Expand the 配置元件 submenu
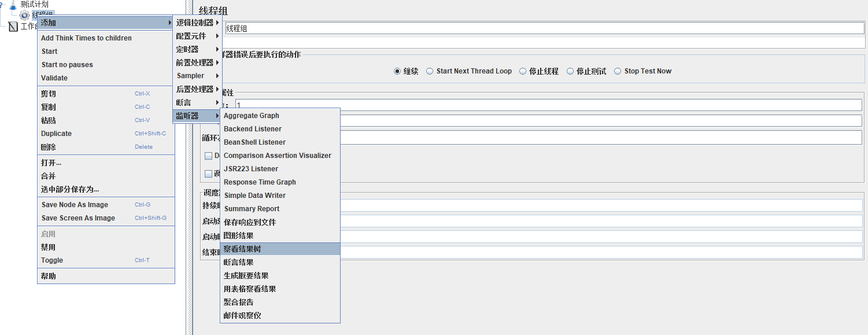Viewport: 868px width, 335px height. 197,36
